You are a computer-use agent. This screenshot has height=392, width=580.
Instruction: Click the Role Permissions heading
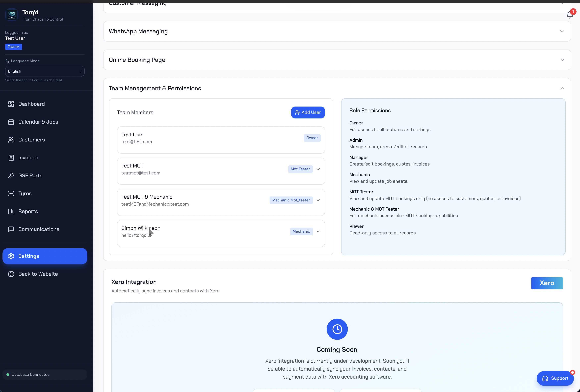pyautogui.click(x=370, y=111)
